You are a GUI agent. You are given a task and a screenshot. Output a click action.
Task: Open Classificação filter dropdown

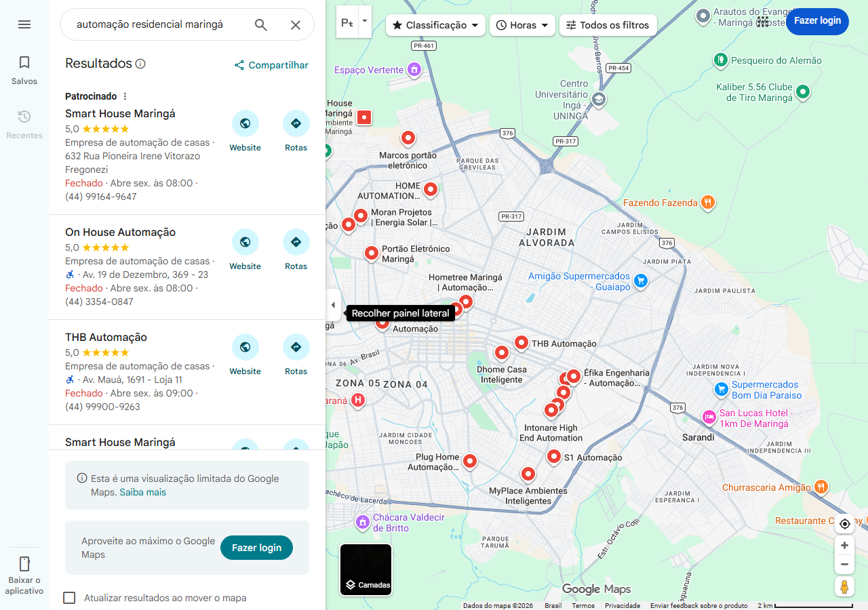click(435, 25)
